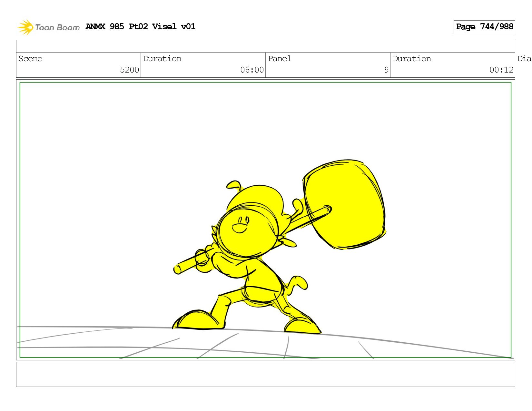Viewport: 532px width, 411px height.
Task: Click the title 'ANMX 985 Pt02 Visel v01'
Action: tap(141, 26)
